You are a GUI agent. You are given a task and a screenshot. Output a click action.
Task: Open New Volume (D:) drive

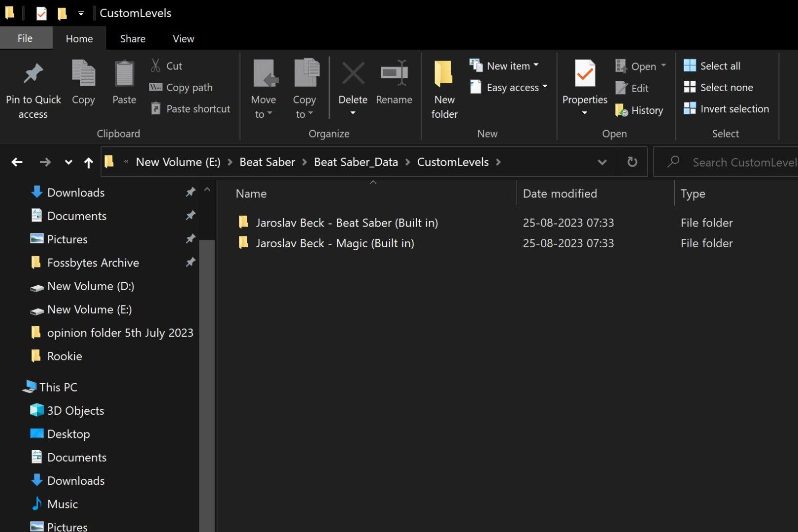(91, 286)
